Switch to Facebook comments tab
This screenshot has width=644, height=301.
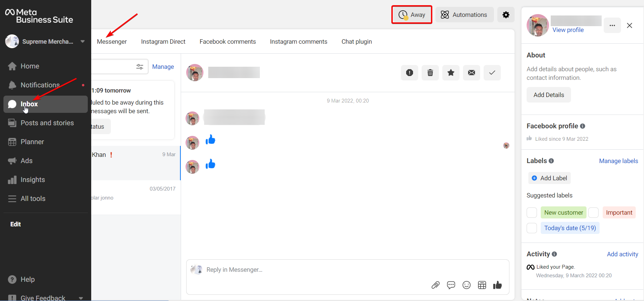228,42
